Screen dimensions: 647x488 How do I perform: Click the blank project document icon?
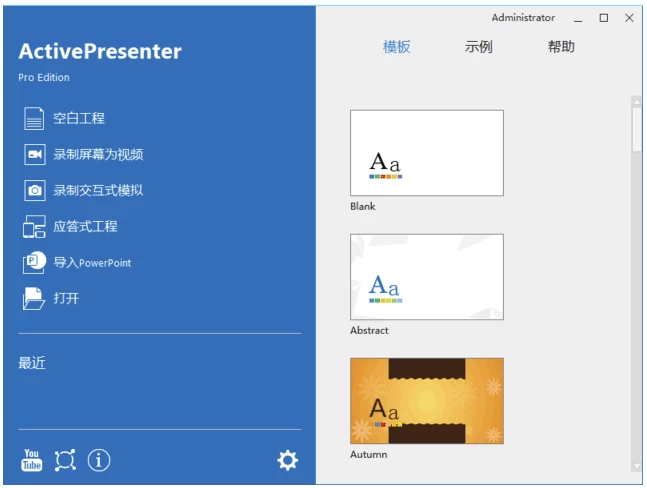coord(34,119)
